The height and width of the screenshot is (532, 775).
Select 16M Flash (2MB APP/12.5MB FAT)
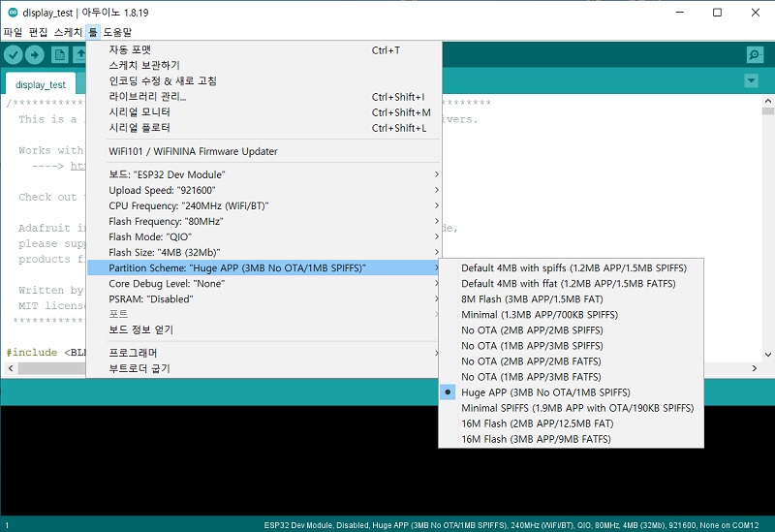pyautogui.click(x=571, y=423)
